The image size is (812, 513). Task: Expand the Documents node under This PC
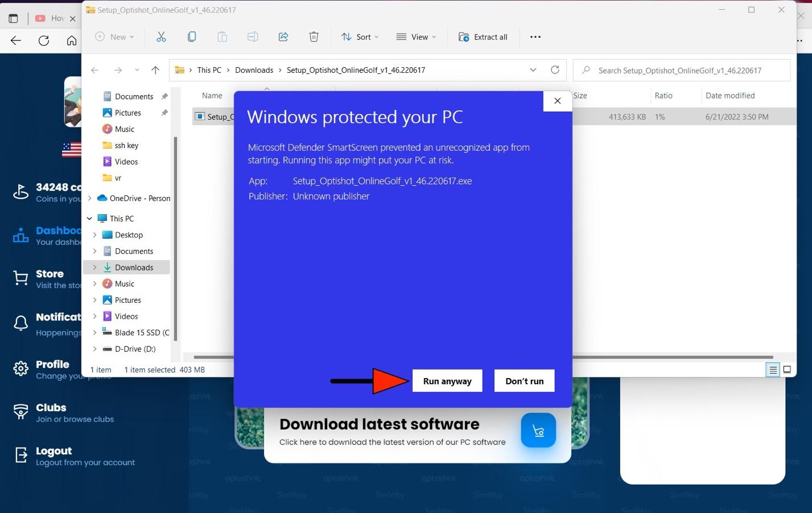(x=95, y=251)
